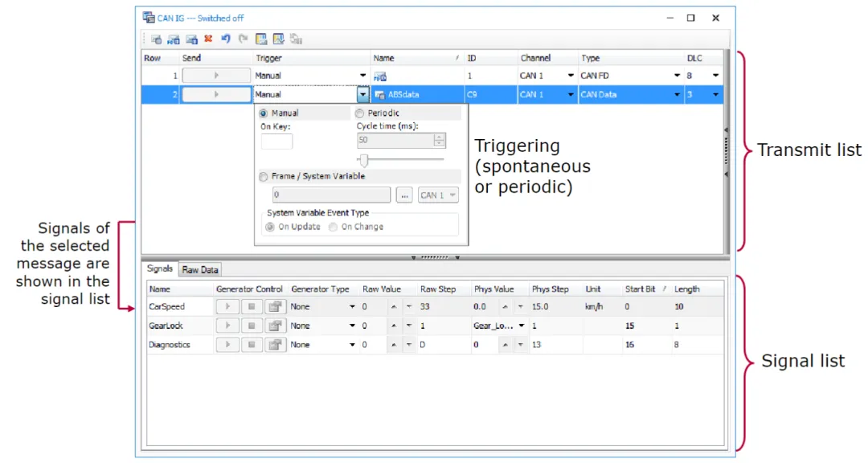Click the layout toggle icon after redo

260,39
